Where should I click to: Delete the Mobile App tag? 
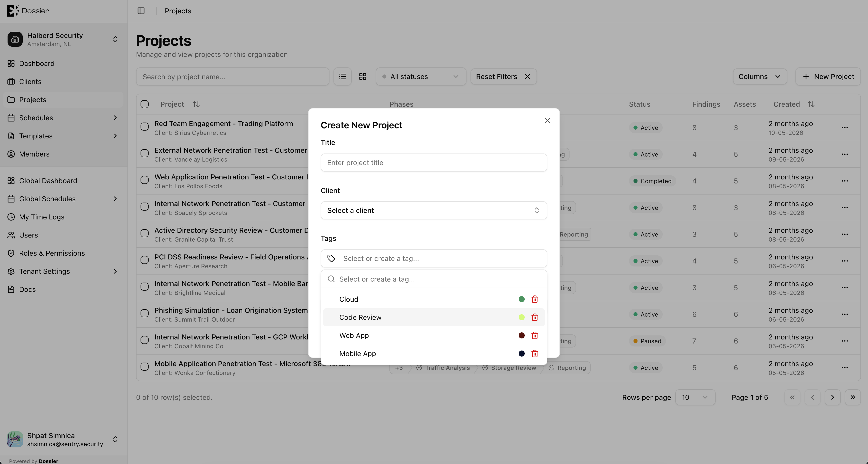(x=535, y=354)
